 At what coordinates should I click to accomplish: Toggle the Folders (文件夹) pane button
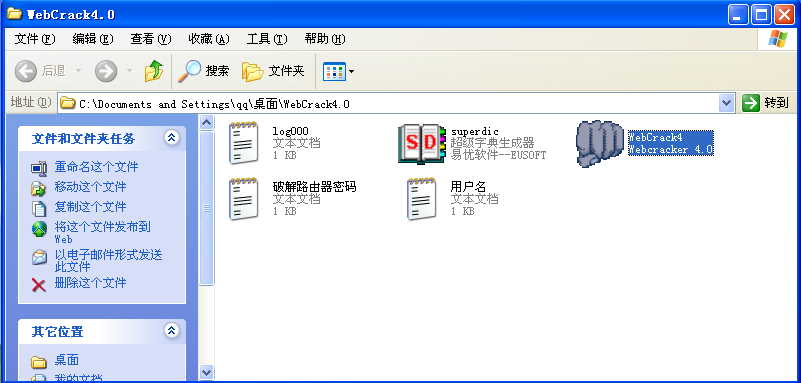pyautogui.click(x=273, y=71)
